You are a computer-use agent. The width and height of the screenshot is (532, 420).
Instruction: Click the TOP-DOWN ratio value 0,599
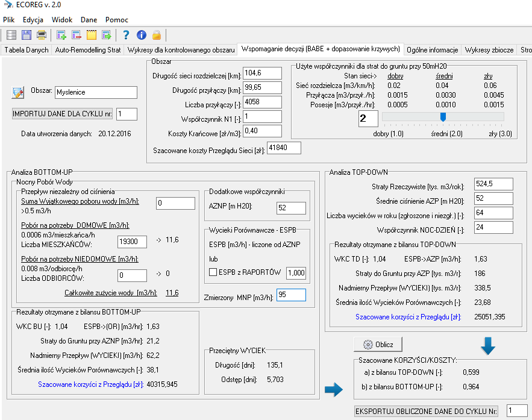[471, 372]
